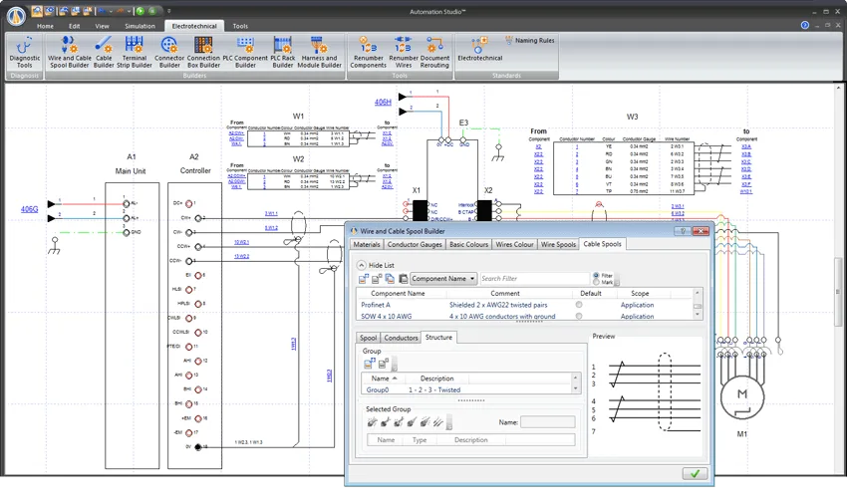847x504 pixels.
Task: Select the Profinet A spool row
Action: click(525, 305)
